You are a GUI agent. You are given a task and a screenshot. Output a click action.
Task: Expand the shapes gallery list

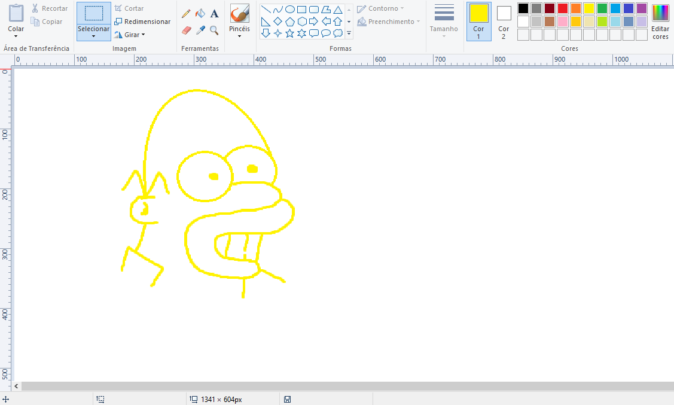(x=348, y=33)
